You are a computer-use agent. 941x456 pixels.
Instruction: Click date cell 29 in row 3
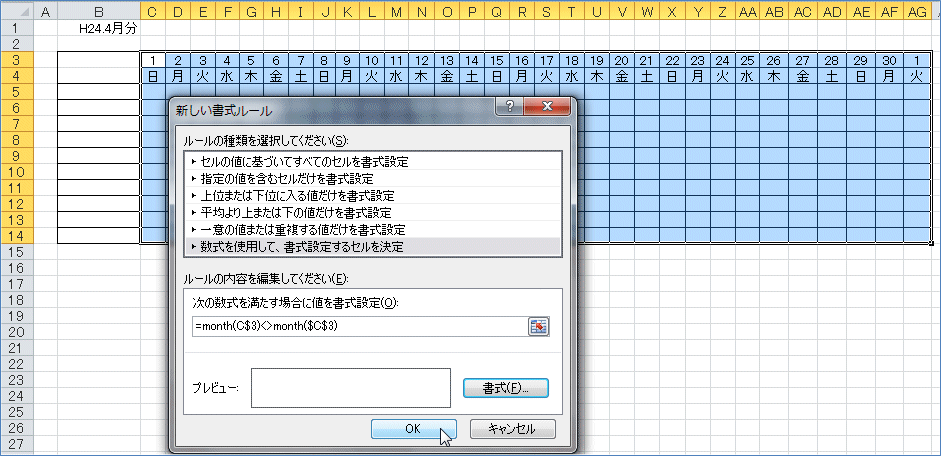[861, 60]
